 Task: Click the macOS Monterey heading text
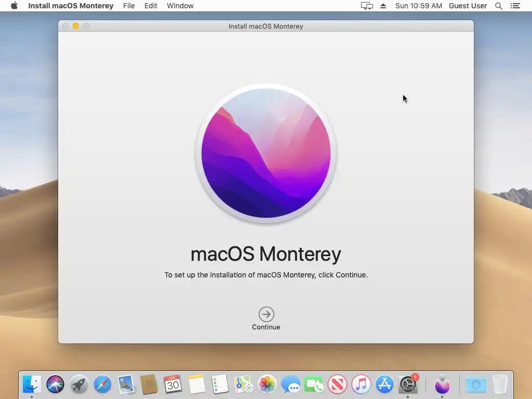coord(266,254)
